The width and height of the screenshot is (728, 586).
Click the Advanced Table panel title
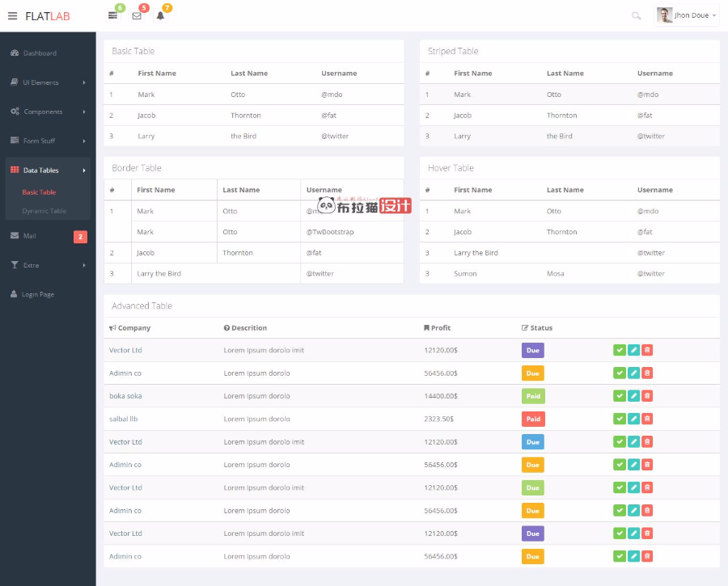[x=142, y=306]
